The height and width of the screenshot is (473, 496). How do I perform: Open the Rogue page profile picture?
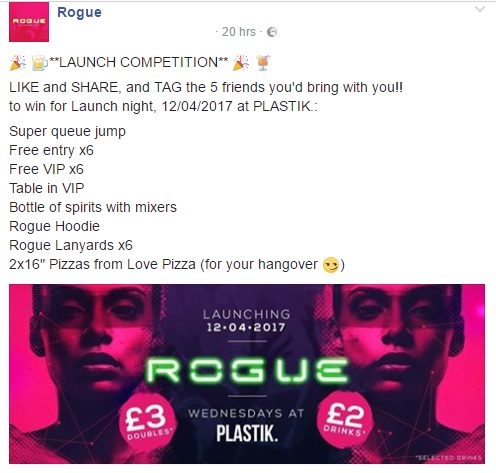[x=29, y=22]
